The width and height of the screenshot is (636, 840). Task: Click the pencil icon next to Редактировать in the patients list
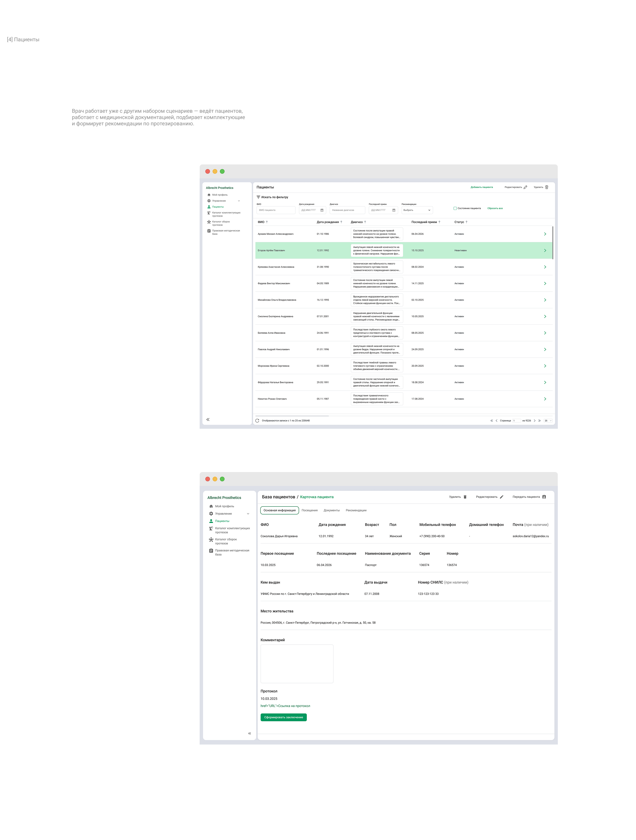(525, 187)
